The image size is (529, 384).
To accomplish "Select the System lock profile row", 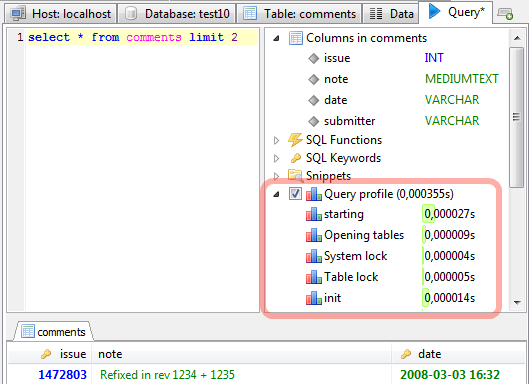I will [x=390, y=256].
